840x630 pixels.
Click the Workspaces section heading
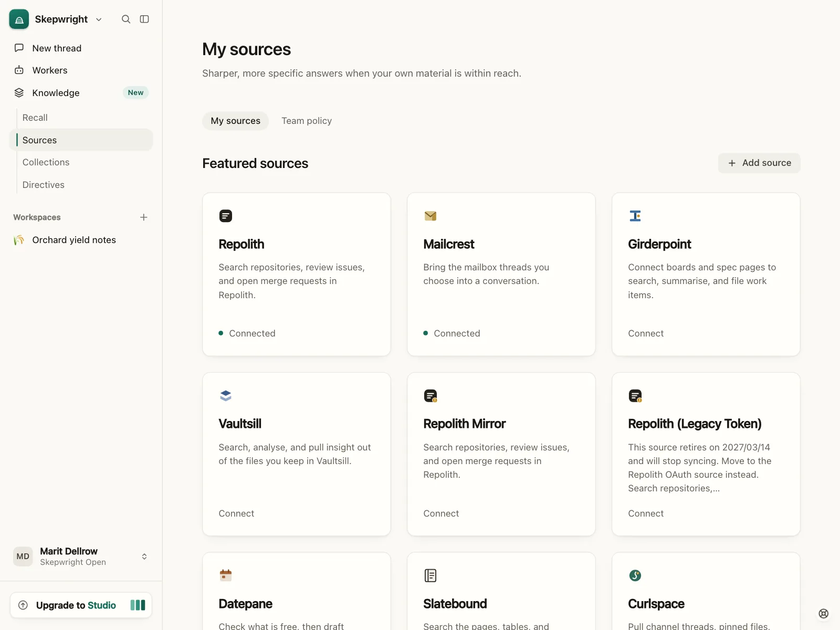[37, 217]
